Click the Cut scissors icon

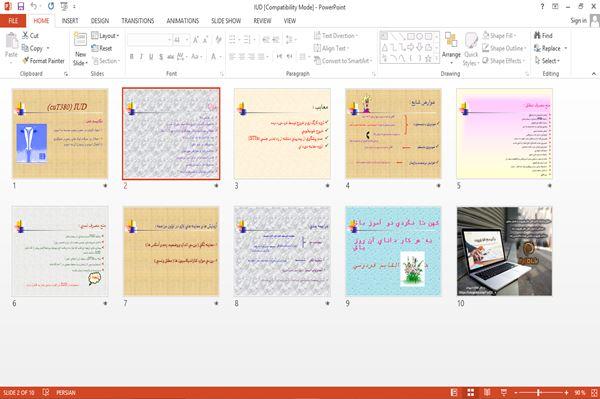[25, 35]
